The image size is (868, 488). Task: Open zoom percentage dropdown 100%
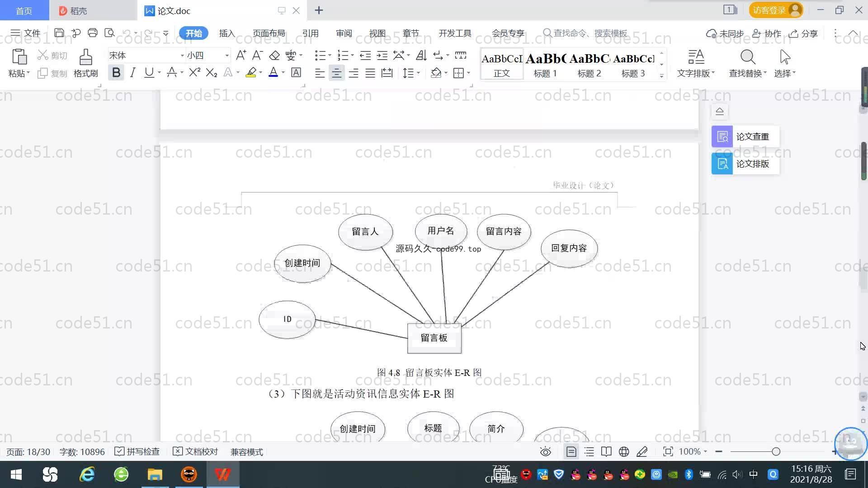(x=693, y=452)
